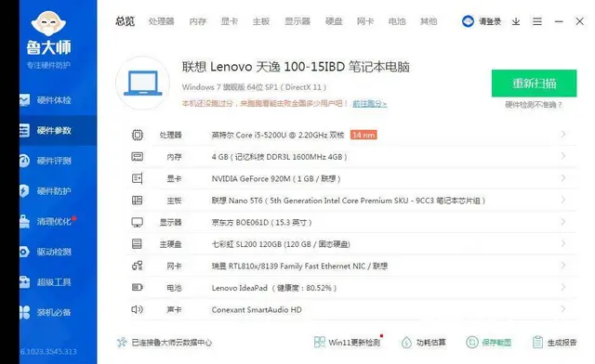Close the 鲁大师 window

pyautogui.click(x=579, y=21)
